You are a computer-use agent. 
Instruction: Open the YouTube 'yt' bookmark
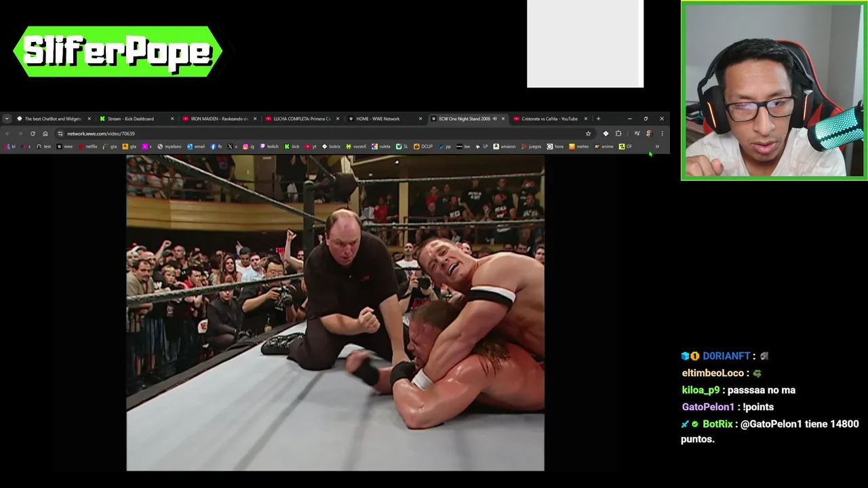click(x=311, y=146)
